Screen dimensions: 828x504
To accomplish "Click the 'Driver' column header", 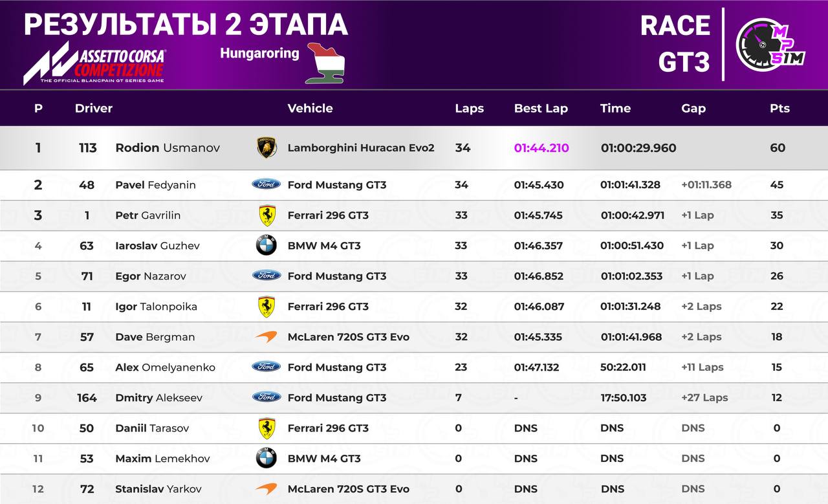I will pyautogui.click(x=94, y=108).
